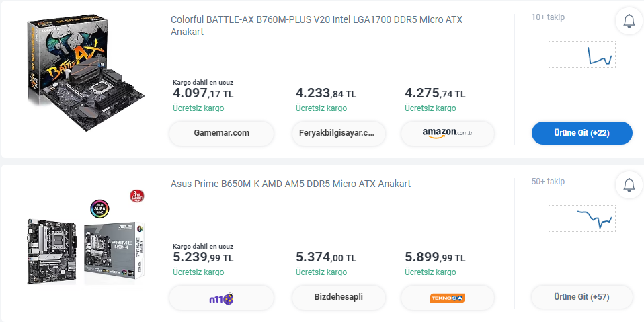The width and height of the screenshot is (644, 322).
Task: Open the Gamemar.com seller button
Action: (x=221, y=133)
